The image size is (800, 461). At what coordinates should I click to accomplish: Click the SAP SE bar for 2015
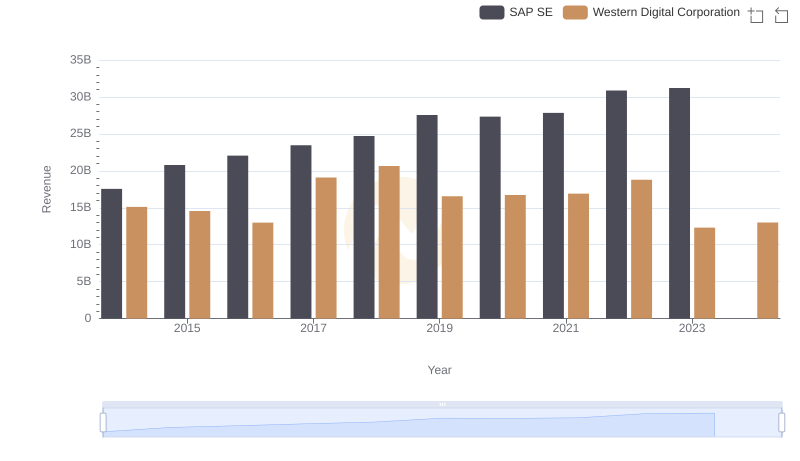pyautogui.click(x=174, y=242)
